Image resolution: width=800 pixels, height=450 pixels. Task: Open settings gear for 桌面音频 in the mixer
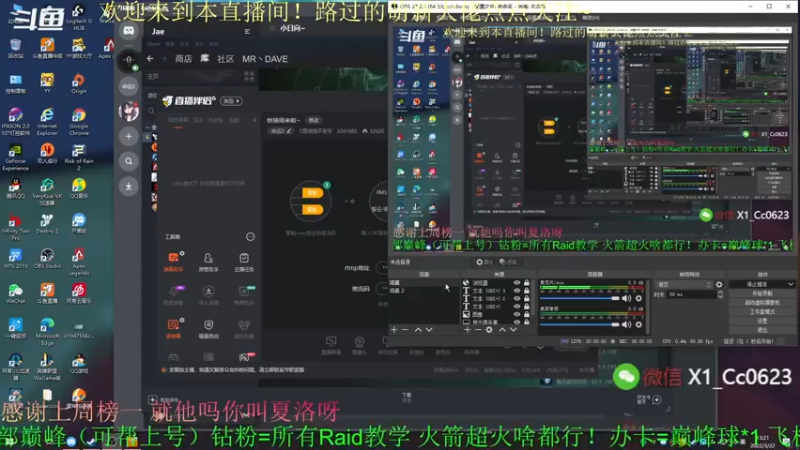638,324
